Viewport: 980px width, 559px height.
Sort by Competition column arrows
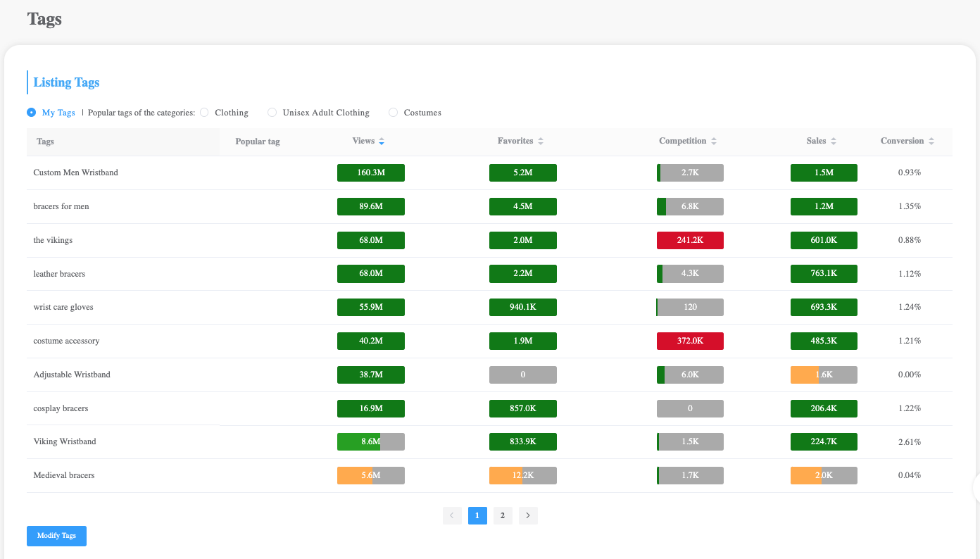tap(714, 142)
